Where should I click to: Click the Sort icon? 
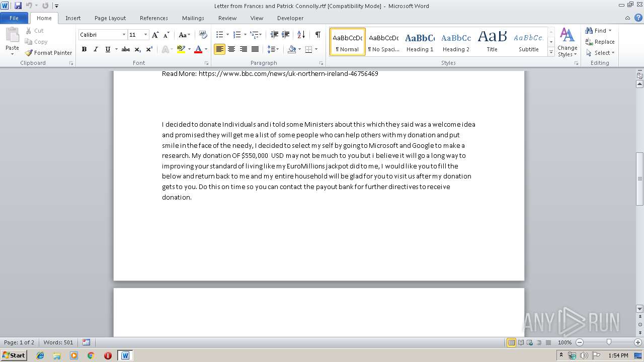(x=301, y=35)
